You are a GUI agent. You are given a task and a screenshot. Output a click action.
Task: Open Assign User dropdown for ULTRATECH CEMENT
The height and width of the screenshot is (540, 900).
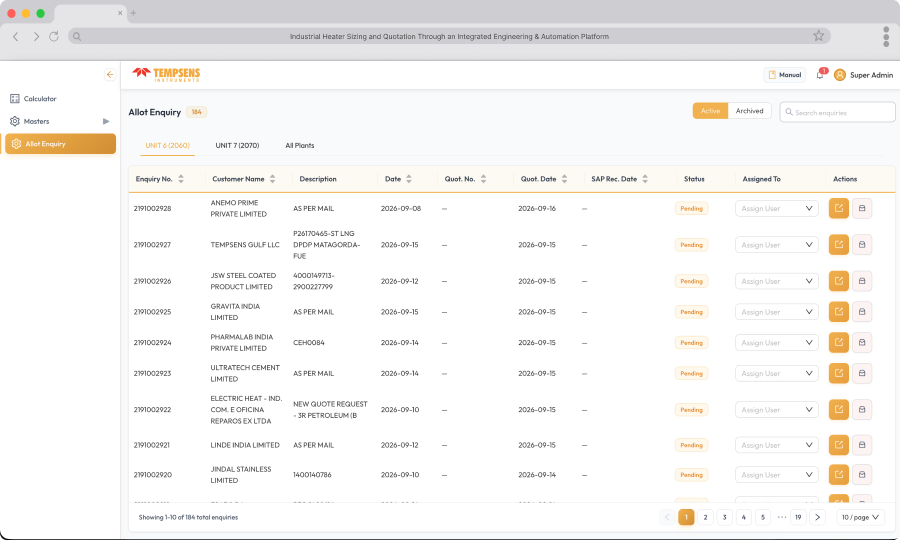(x=777, y=373)
